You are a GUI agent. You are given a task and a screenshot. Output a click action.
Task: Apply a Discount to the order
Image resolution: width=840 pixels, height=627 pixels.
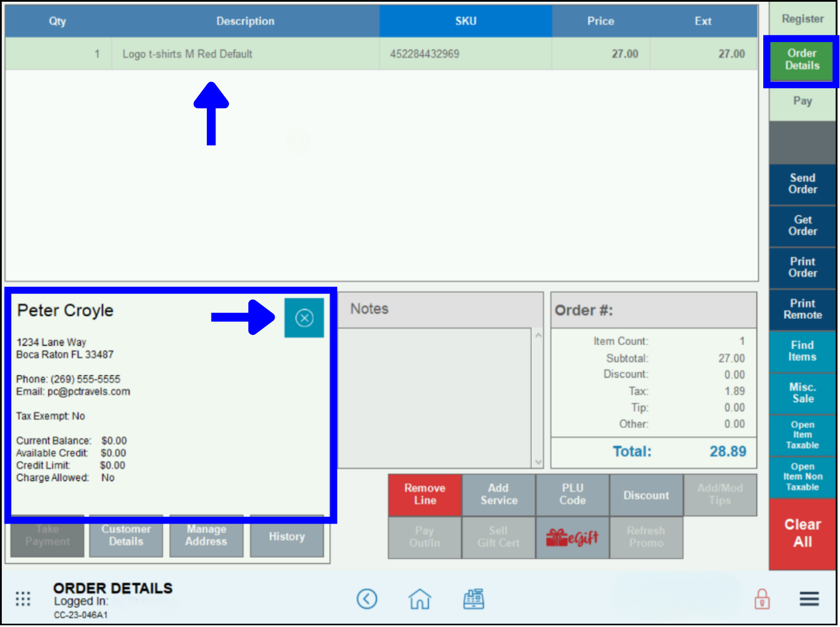pos(646,495)
